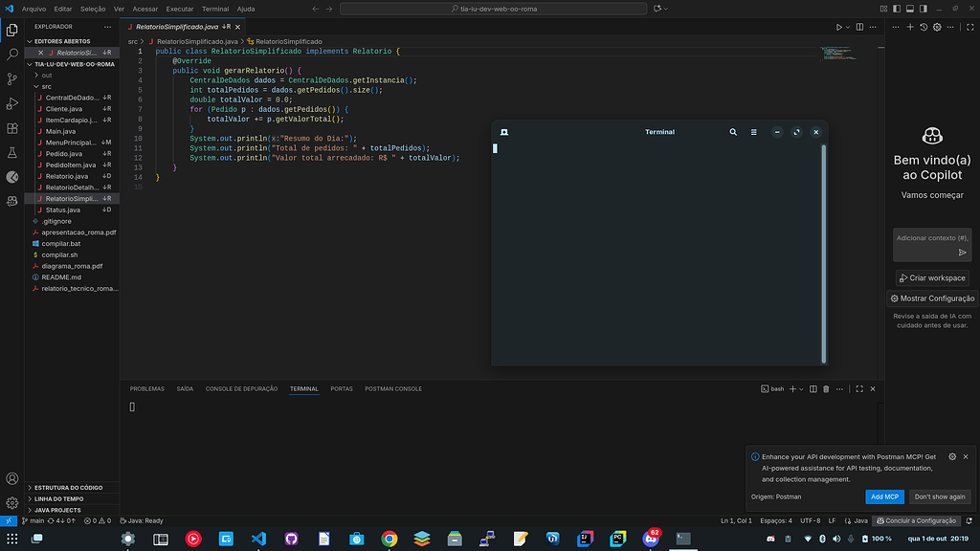Image resolution: width=980 pixels, height=551 pixels.
Task: Open the Search view in the activity bar
Action: pyautogui.click(x=12, y=54)
